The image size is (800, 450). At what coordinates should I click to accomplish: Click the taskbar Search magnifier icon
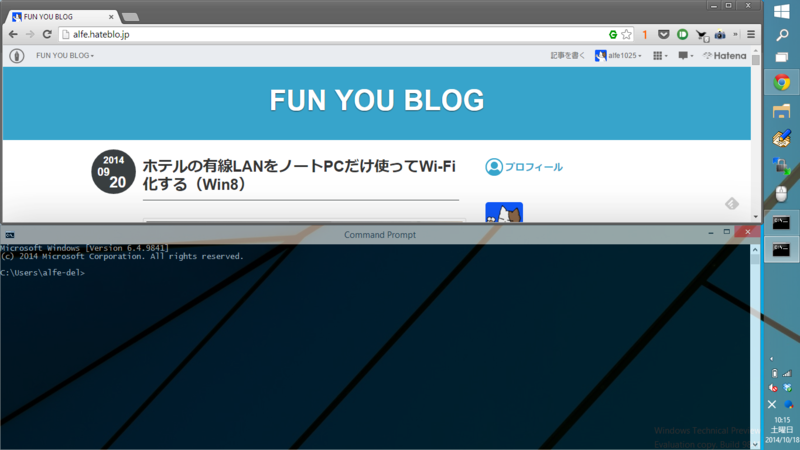click(782, 35)
